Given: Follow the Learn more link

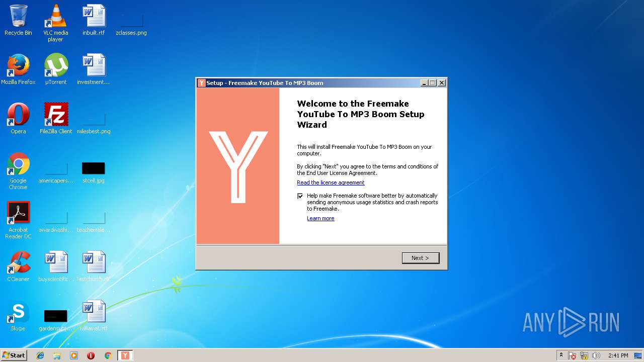Looking at the screenshot, I should pyautogui.click(x=320, y=218).
